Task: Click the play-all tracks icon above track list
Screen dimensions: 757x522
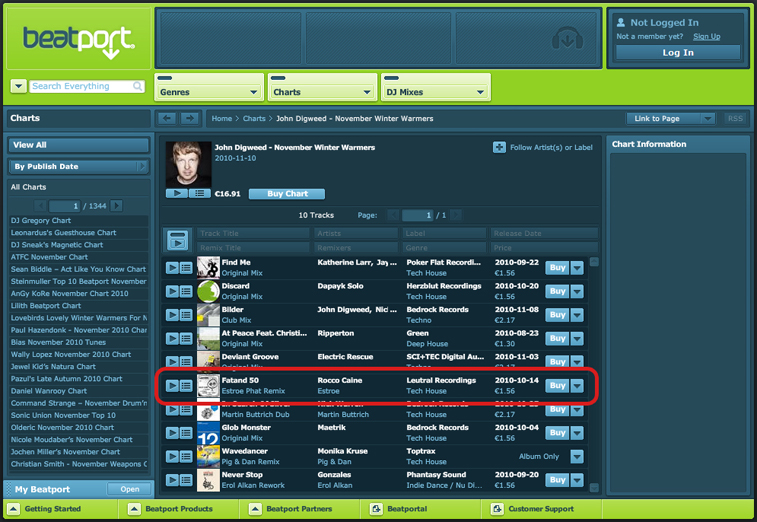Action: pyautogui.click(x=177, y=240)
